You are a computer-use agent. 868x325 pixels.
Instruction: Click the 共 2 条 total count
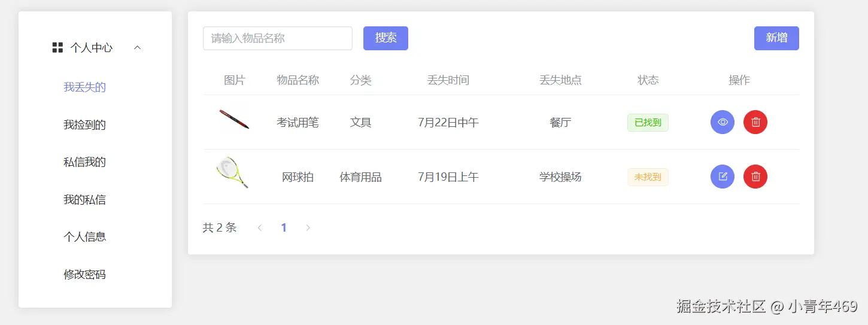tap(220, 227)
